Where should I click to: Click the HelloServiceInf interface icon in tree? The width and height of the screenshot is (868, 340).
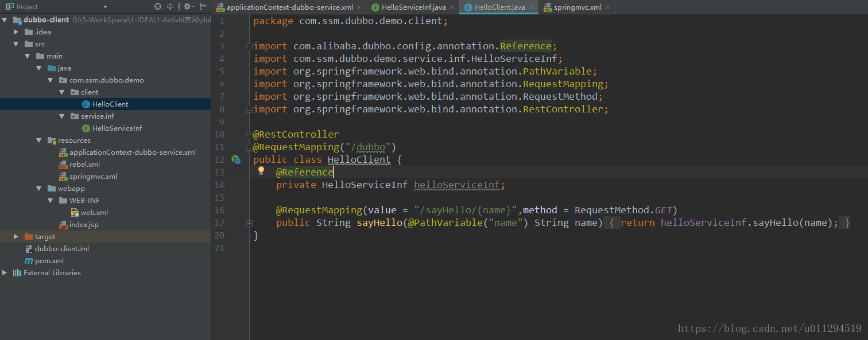point(86,128)
